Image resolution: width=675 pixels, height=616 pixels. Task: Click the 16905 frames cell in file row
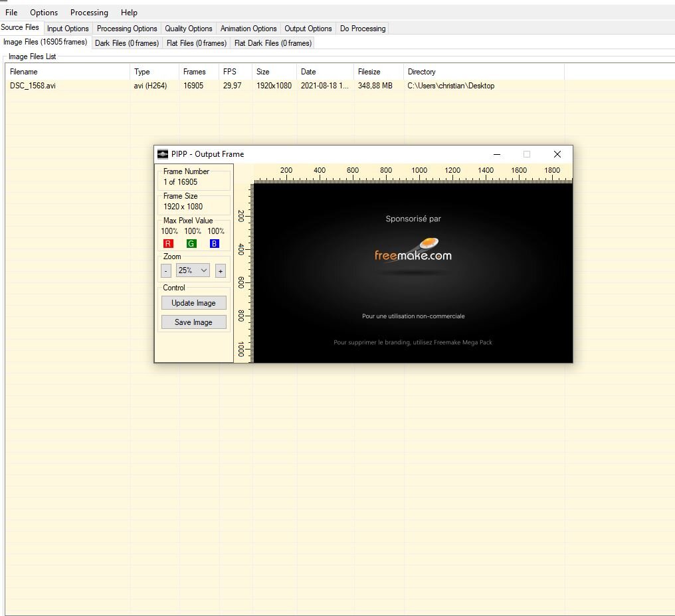tap(193, 86)
